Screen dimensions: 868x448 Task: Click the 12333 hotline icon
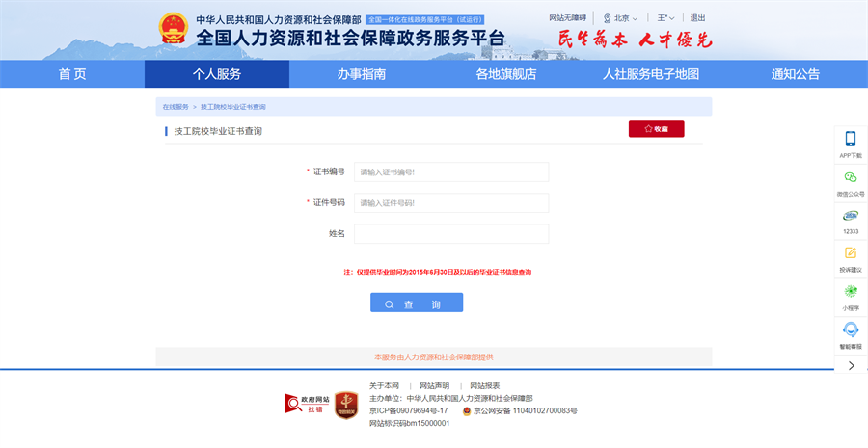pyautogui.click(x=850, y=216)
